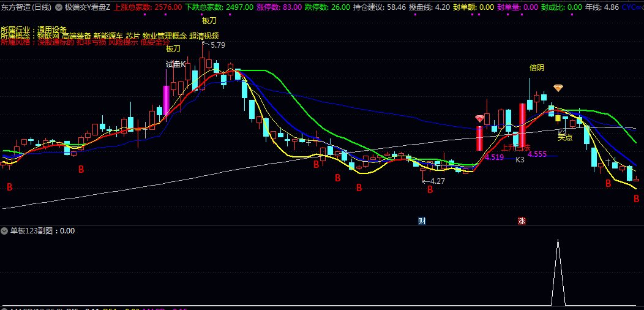Click the 4.27 low price label
Viewport: 644px width, 310px height.
437,181
